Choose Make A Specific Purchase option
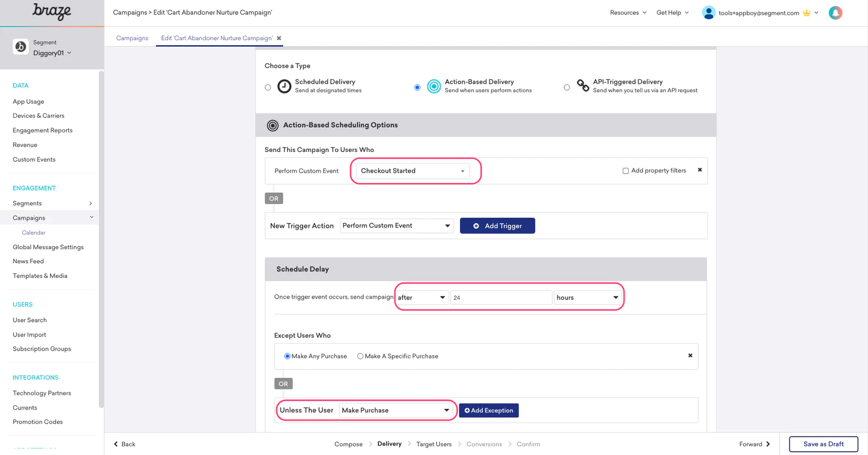Screen dimensions: 868x455 [x=360, y=356]
